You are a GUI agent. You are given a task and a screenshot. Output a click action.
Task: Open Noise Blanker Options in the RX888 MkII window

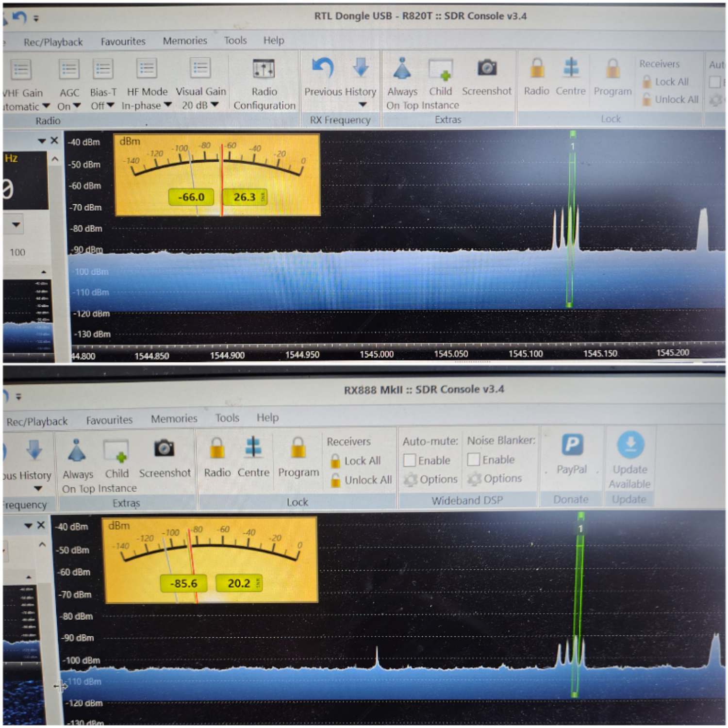coord(495,479)
